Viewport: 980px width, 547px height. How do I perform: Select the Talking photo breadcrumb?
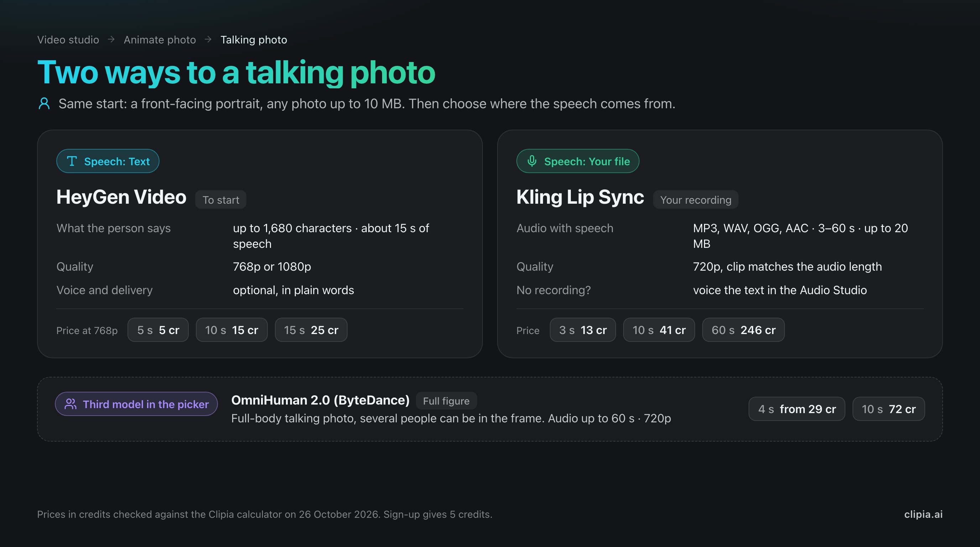click(254, 40)
